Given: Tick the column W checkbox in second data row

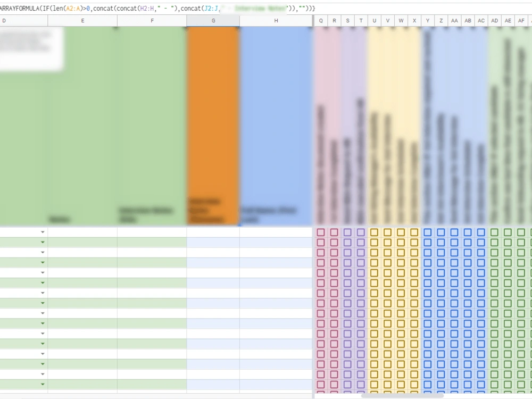Looking at the screenshot, I should 401,243.
